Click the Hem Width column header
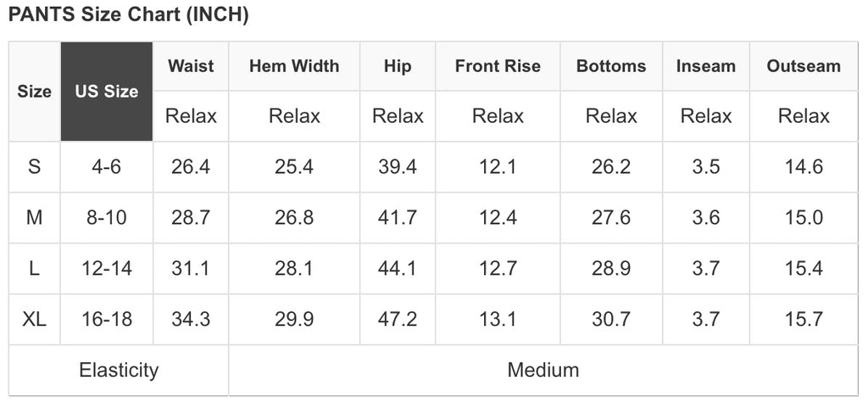 (294, 66)
